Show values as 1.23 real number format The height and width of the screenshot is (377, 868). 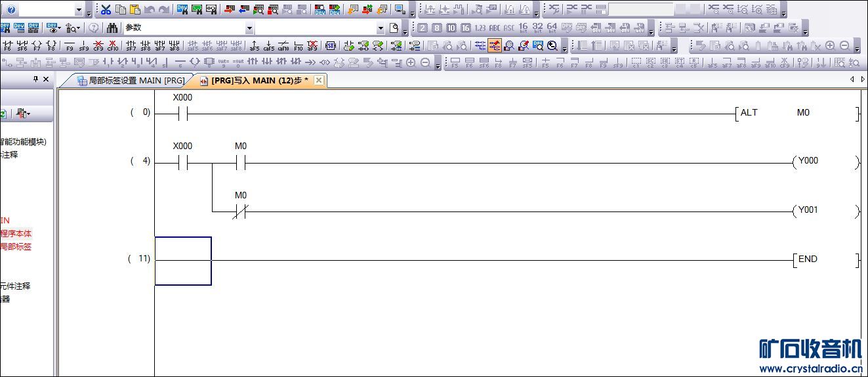[480, 27]
